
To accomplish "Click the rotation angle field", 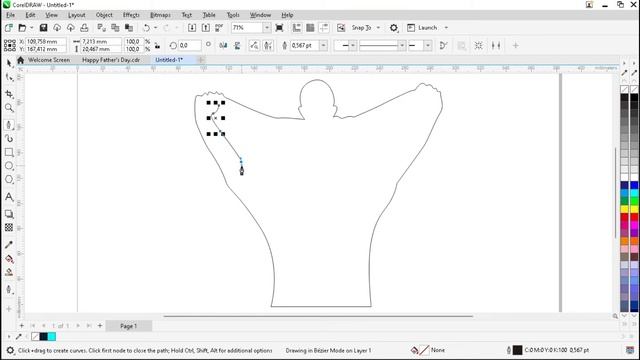I will click(x=189, y=45).
